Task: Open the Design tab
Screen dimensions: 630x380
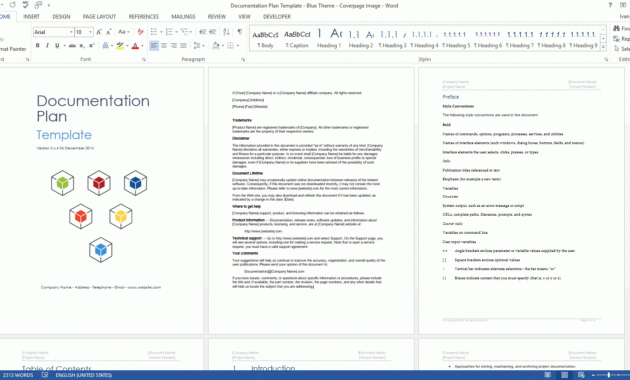Action: (61, 16)
